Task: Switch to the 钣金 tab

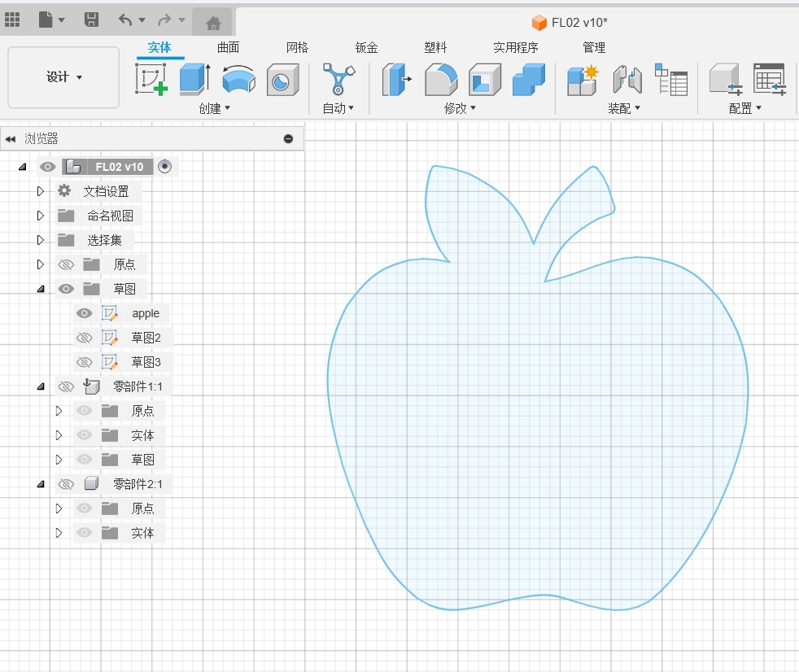Action: [366, 47]
